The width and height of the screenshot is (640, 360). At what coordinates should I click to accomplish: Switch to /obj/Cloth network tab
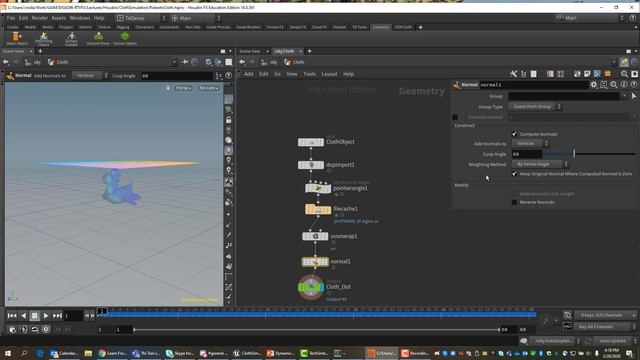(x=284, y=51)
